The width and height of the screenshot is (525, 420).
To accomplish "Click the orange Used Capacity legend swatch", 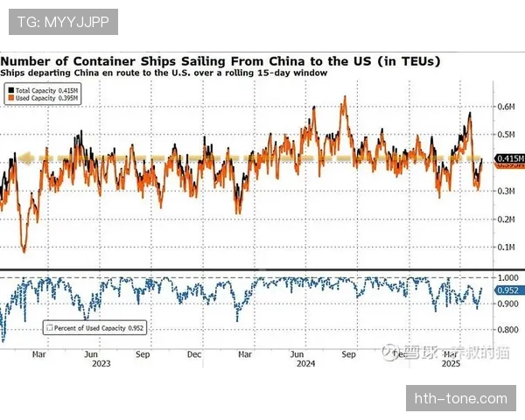I will 10,97.
